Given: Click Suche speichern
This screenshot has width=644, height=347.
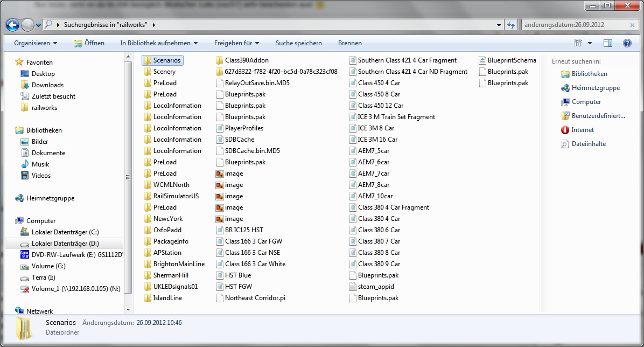Looking at the screenshot, I should (x=299, y=43).
